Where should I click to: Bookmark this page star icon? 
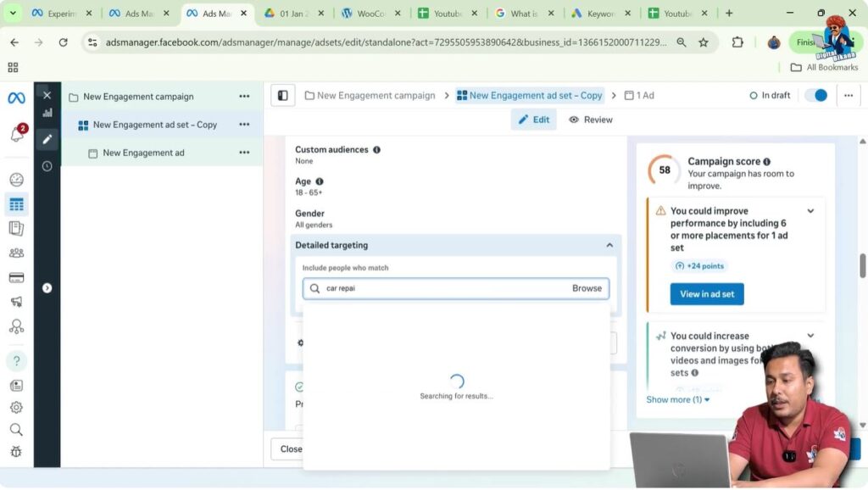click(704, 42)
